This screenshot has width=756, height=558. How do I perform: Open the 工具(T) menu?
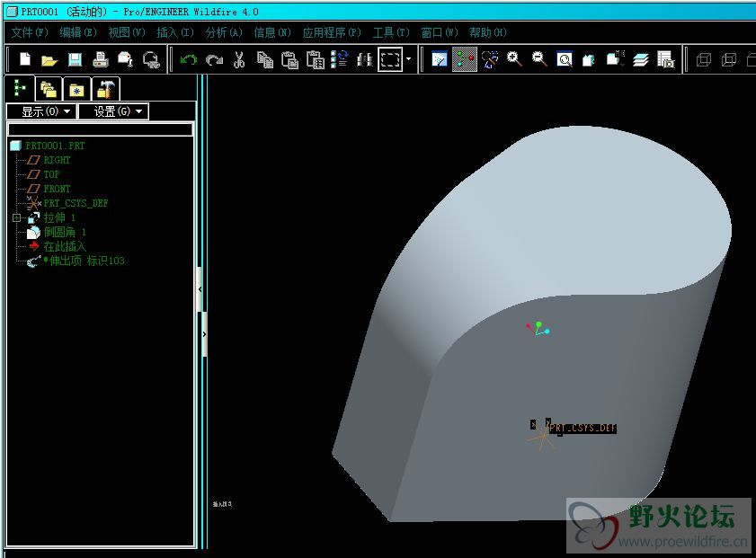391,32
